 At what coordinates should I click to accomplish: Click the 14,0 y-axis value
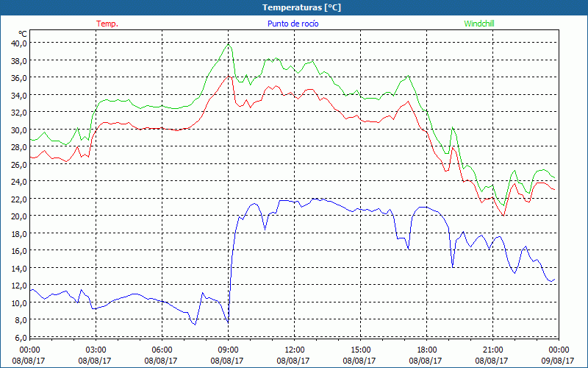tap(19, 268)
